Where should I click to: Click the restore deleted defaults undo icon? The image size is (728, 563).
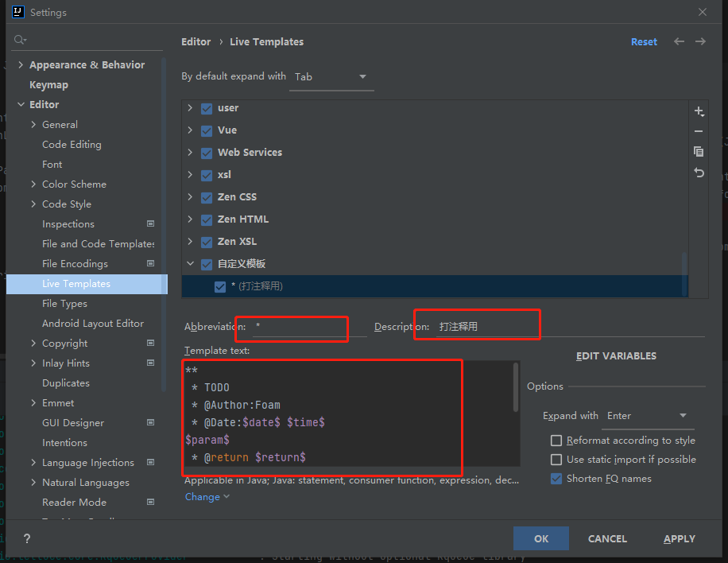[699, 173]
